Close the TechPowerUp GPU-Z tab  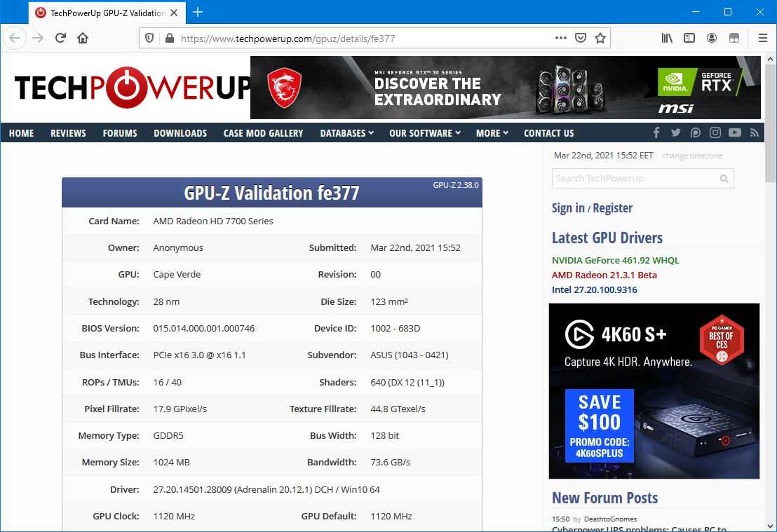click(174, 13)
